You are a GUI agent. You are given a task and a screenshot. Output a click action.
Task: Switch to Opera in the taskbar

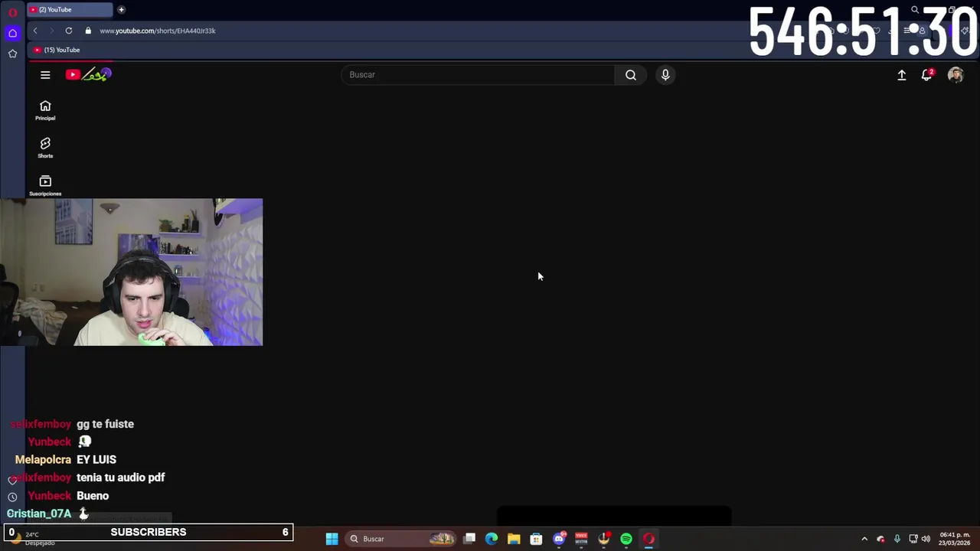pos(648,539)
